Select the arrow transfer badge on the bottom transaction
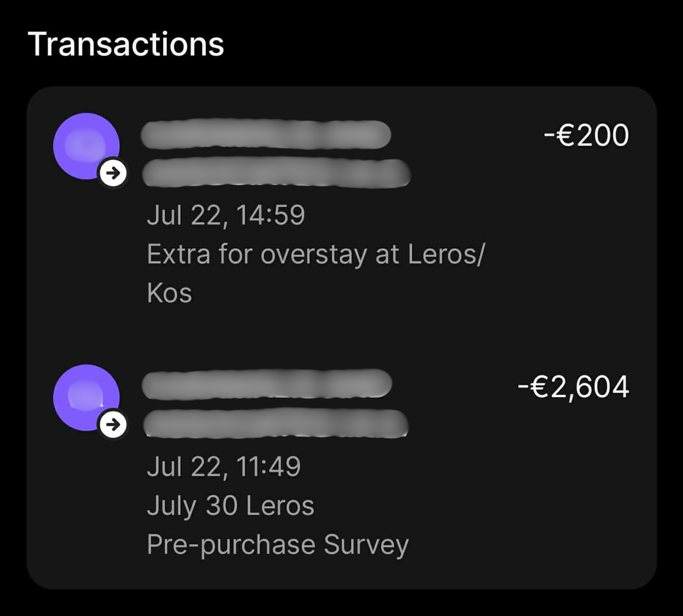Screen dimensions: 683x616 click(113, 426)
